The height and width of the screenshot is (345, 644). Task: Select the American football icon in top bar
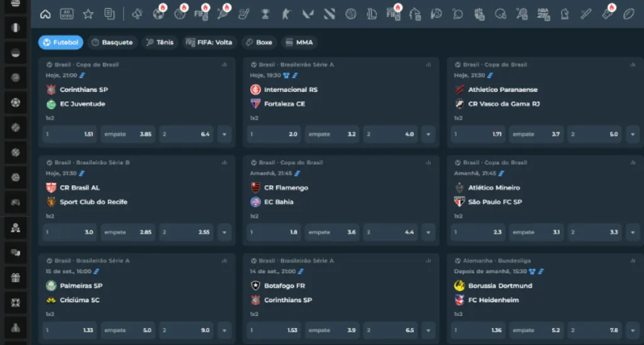click(x=628, y=14)
